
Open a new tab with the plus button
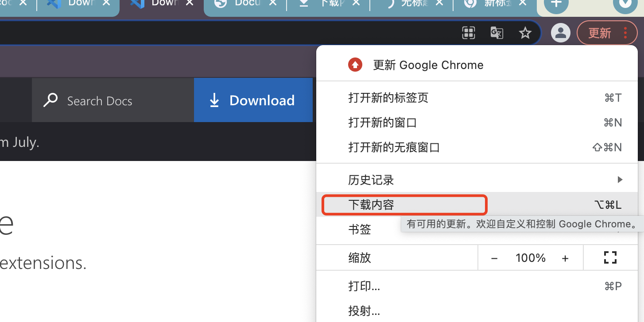556,4
